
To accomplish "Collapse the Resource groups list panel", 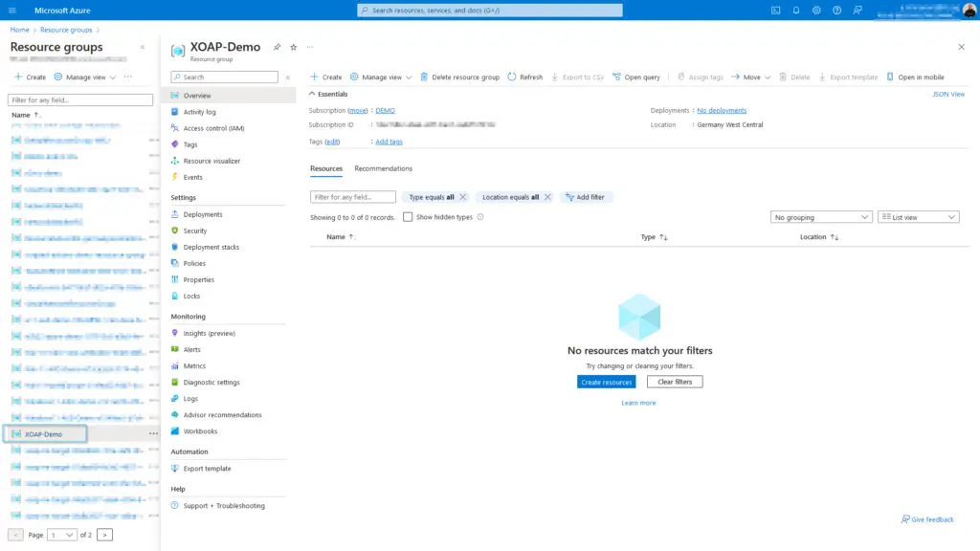I will [x=143, y=47].
